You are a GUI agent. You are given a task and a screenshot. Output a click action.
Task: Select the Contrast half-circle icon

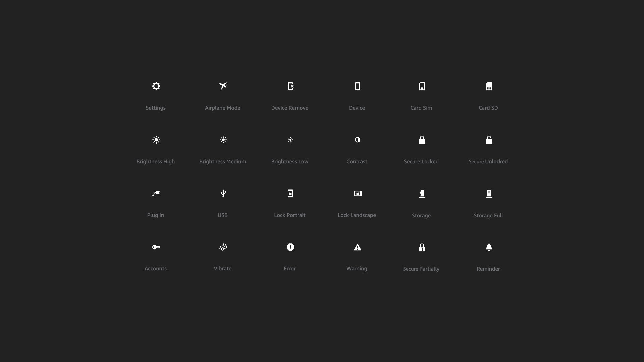click(x=357, y=140)
